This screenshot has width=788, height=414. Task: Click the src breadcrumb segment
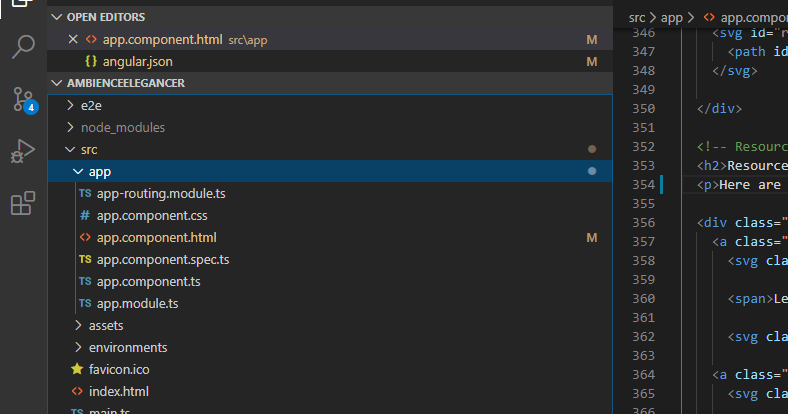(637, 17)
